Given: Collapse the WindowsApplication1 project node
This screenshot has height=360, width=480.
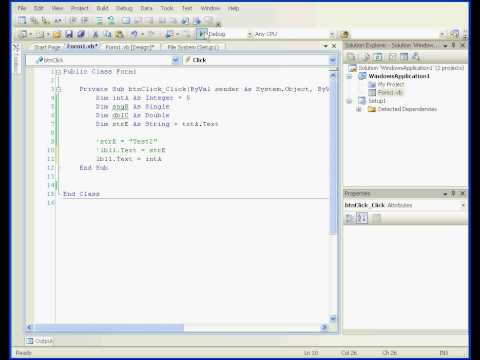Looking at the screenshot, I should [x=349, y=76].
